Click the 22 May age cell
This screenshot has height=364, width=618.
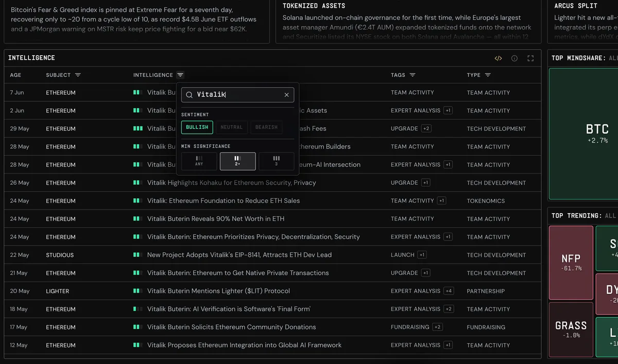pos(20,255)
